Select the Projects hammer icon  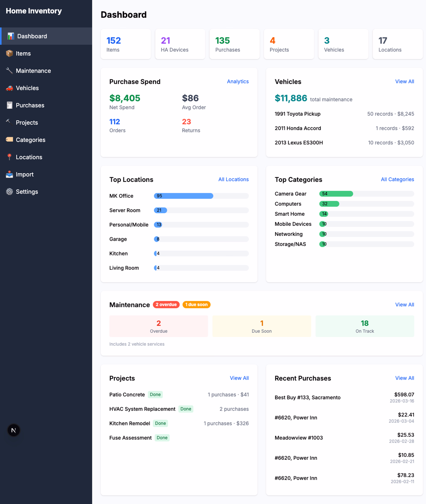(x=9, y=122)
